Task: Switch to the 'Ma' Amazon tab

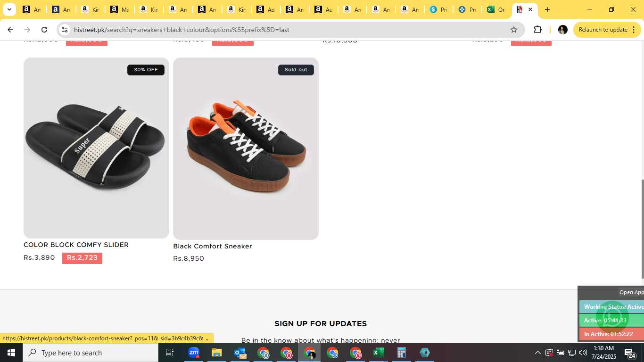Action: [x=120, y=9]
